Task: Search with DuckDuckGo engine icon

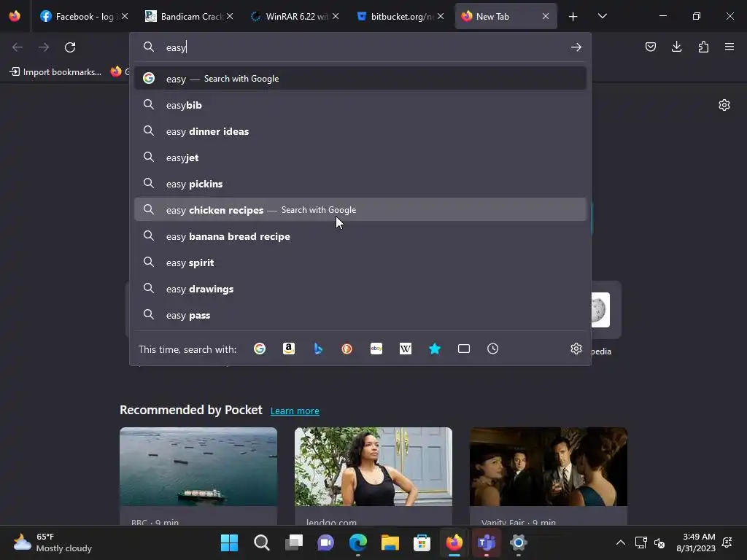Action: point(347,349)
